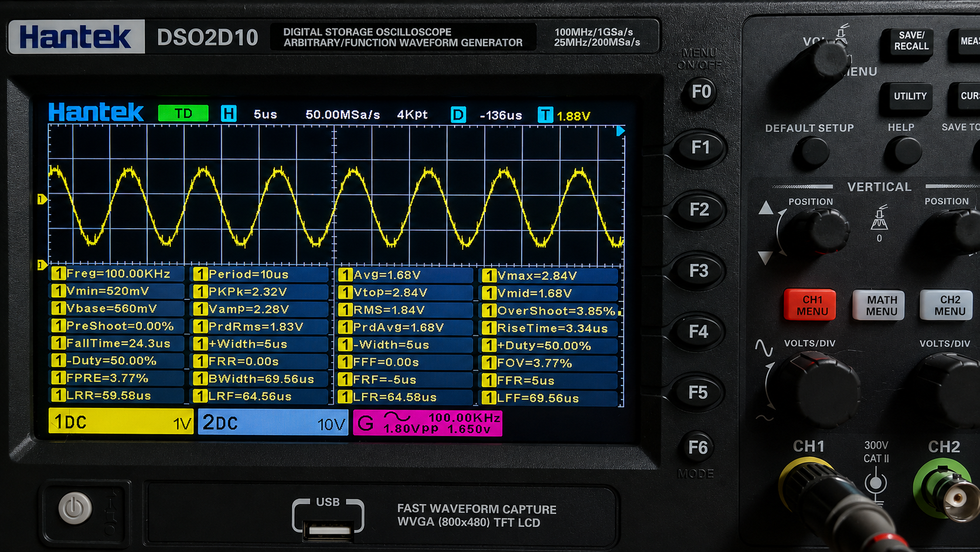This screenshot has height=552, width=980.
Task: Select the yellow 1DC 1V channel box
Action: tap(121, 421)
